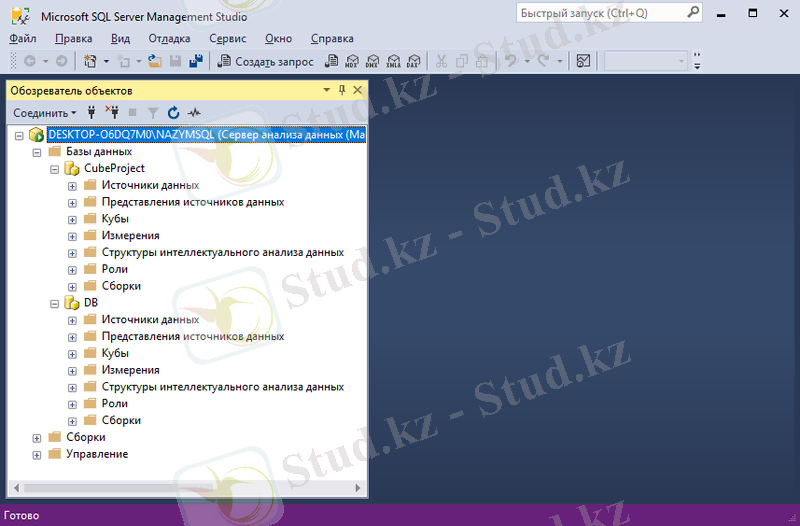800x526 pixels.
Task: Select the DB database item
Action: 91,303
